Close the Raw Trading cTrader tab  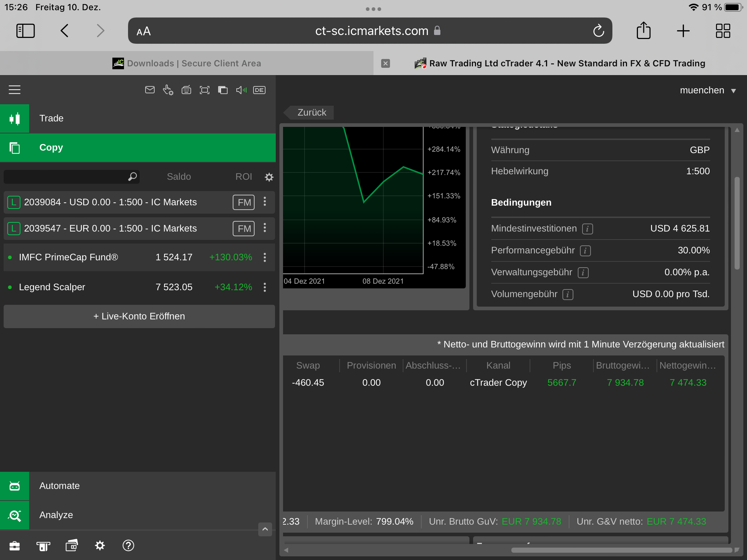(x=386, y=63)
